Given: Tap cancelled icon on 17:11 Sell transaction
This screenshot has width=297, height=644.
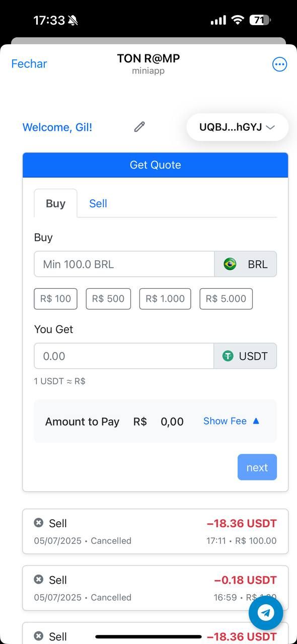Looking at the screenshot, I should (x=39, y=523).
